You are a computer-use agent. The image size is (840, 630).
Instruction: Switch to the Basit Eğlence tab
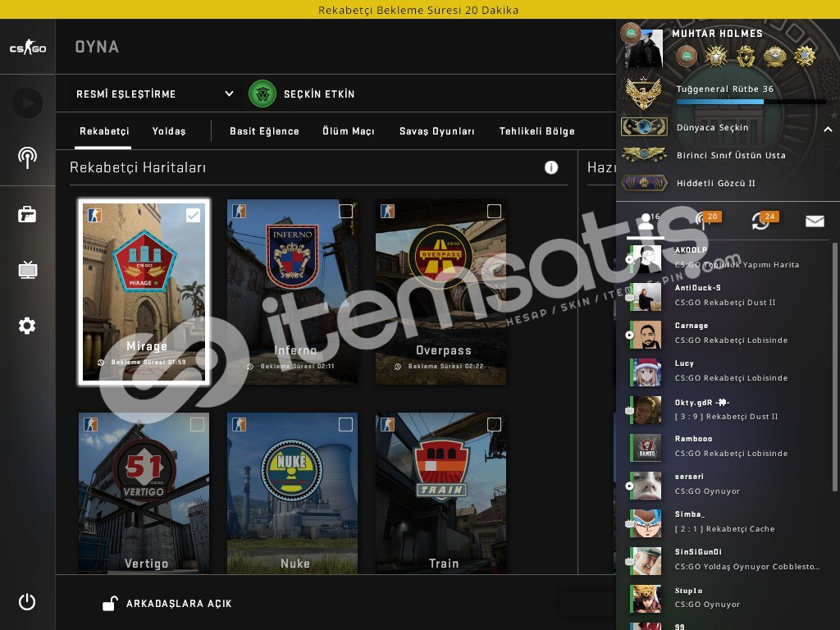(x=264, y=131)
